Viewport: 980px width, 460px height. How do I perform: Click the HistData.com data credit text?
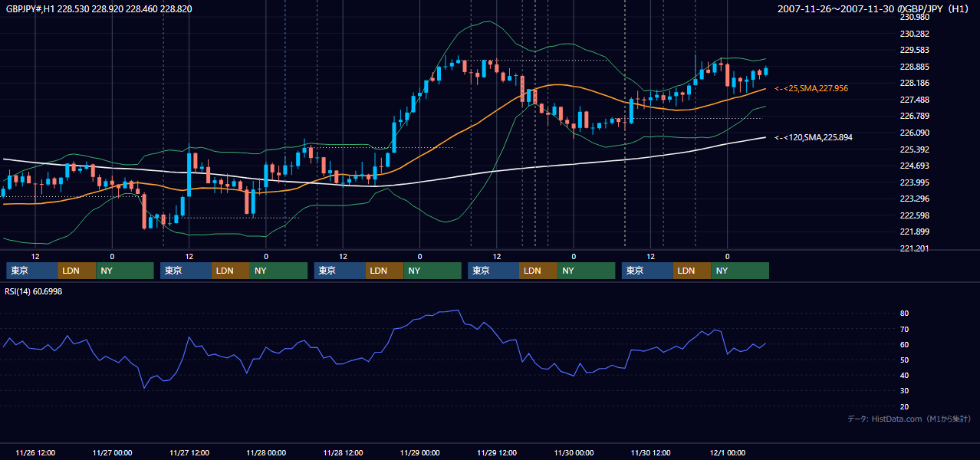909,419
